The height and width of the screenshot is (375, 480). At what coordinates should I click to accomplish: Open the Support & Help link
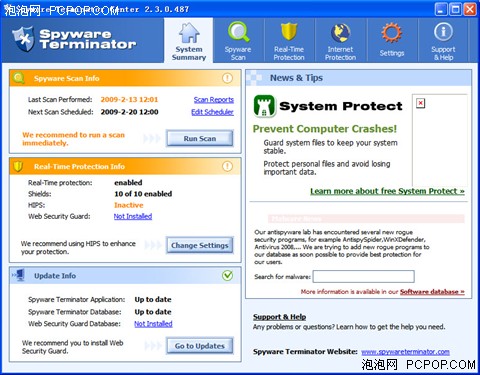pos(279,317)
